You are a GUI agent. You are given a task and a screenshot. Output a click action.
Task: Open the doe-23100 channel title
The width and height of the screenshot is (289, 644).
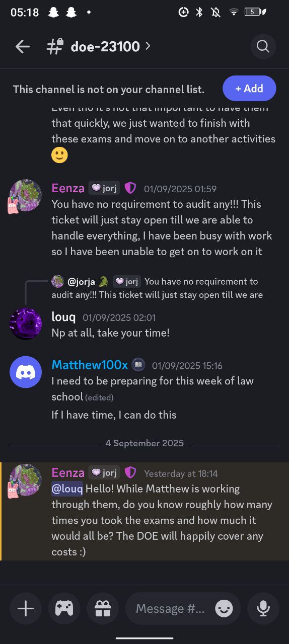pos(105,46)
